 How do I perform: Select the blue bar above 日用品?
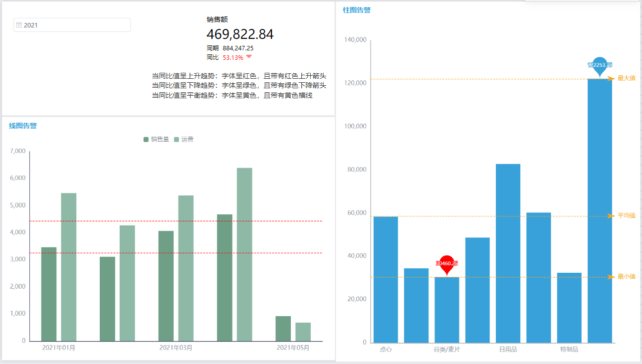point(508,253)
